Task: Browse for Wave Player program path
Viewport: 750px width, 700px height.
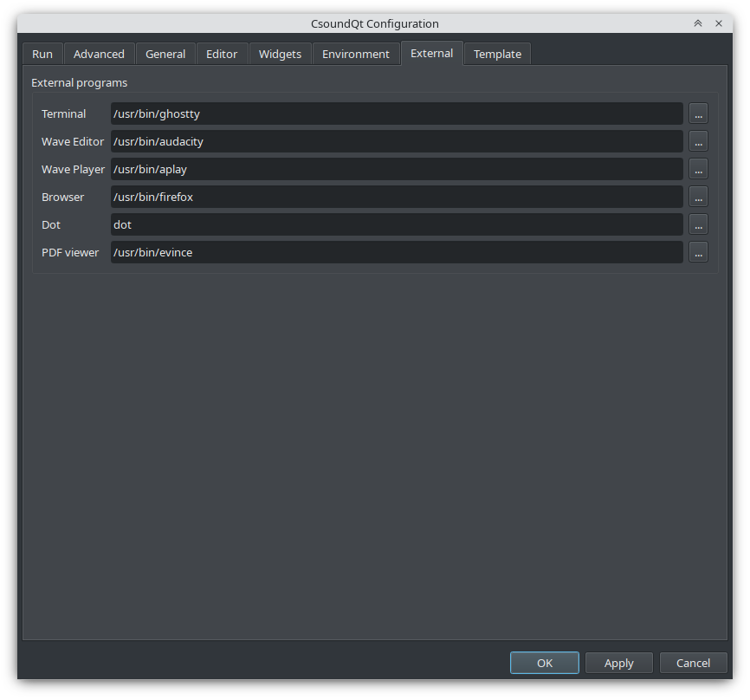Action: point(698,170)
